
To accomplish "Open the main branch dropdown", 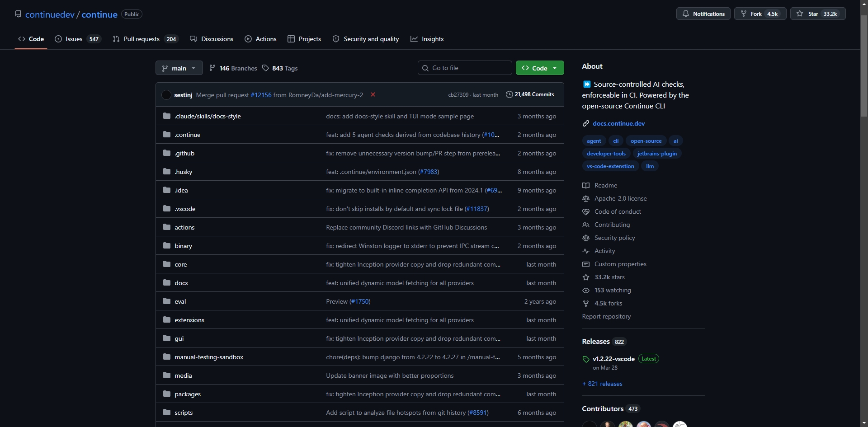I will click(x=179, y=68).
